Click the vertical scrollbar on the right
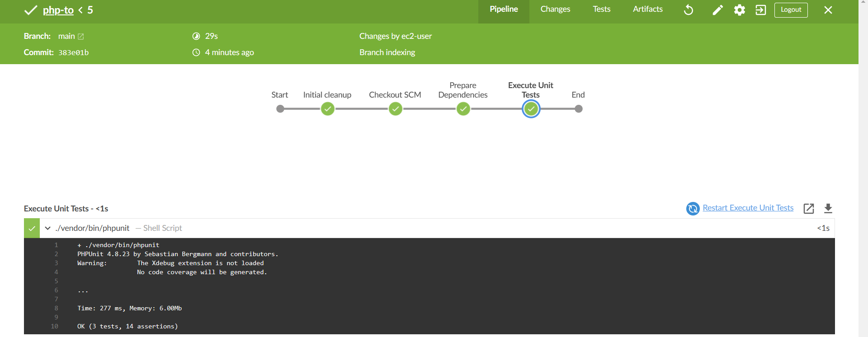Image resolution: width=868 pixels, height=337 pixels. pos(863,168)
